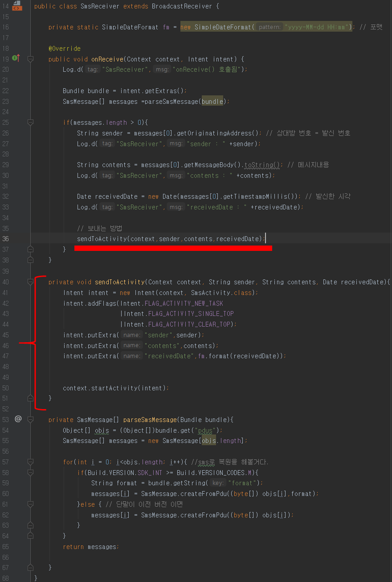Click the "format" string in getString
This screenshot has height=582, width=392.
[x=243, y=483]
